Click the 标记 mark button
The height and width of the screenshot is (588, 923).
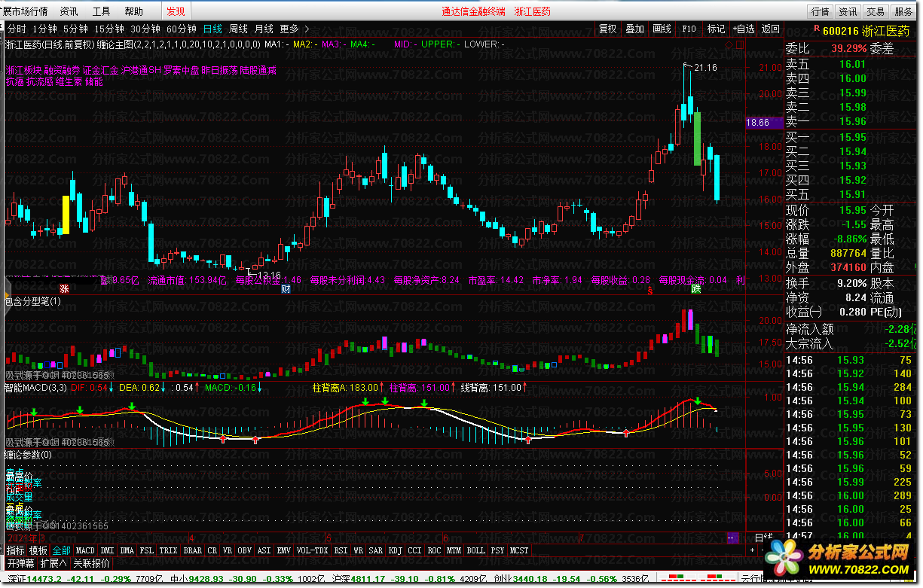click(716, 29)
